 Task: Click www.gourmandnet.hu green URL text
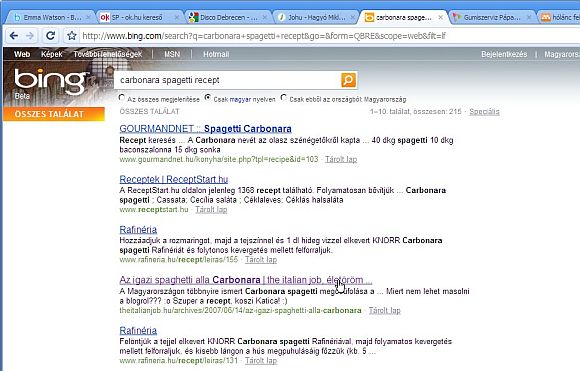[x=219, y=159]
